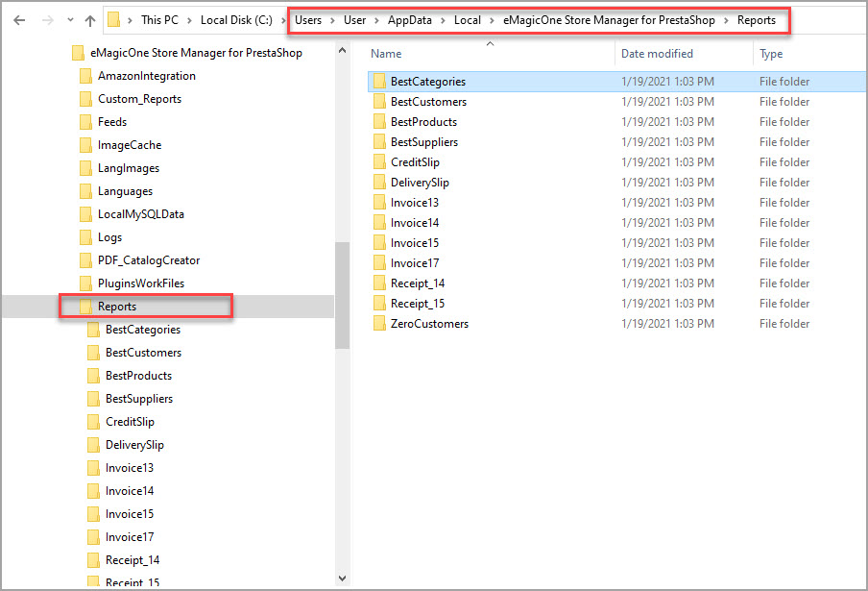Select the Invoice15 folder in file list
868x591 pixels.
[x=415, y=243]
